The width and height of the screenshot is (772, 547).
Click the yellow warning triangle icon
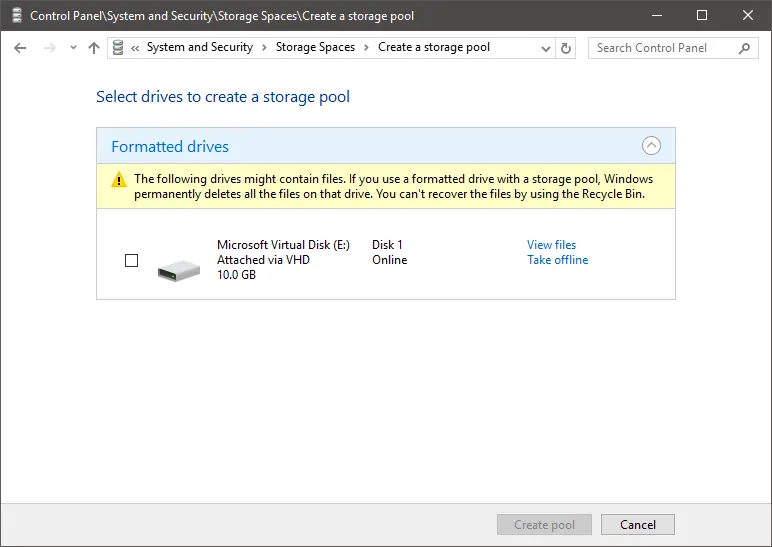pyautogui.click(x=119, y=179)
